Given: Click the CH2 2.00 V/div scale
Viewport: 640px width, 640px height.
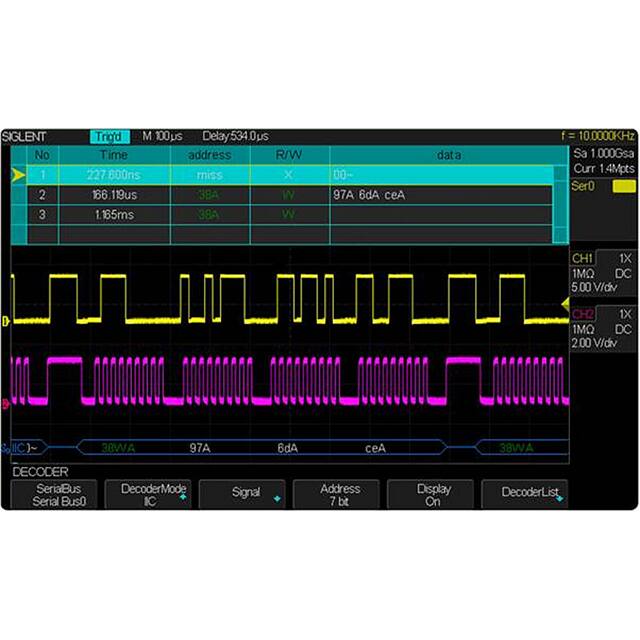Looking at the screenshot, I should tap(594, 343).
